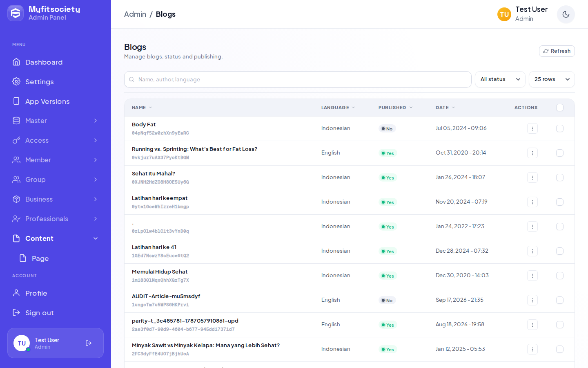
Task: Open the All status filter dropdown
Action: tap(500, 79)
